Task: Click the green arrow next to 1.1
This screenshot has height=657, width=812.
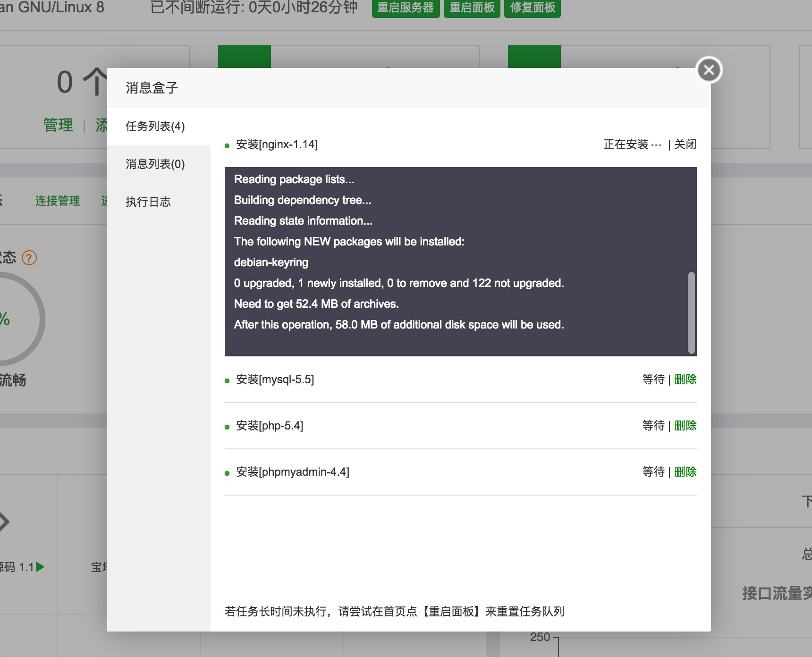Action: pyautogui.click(x=41, y=567)
